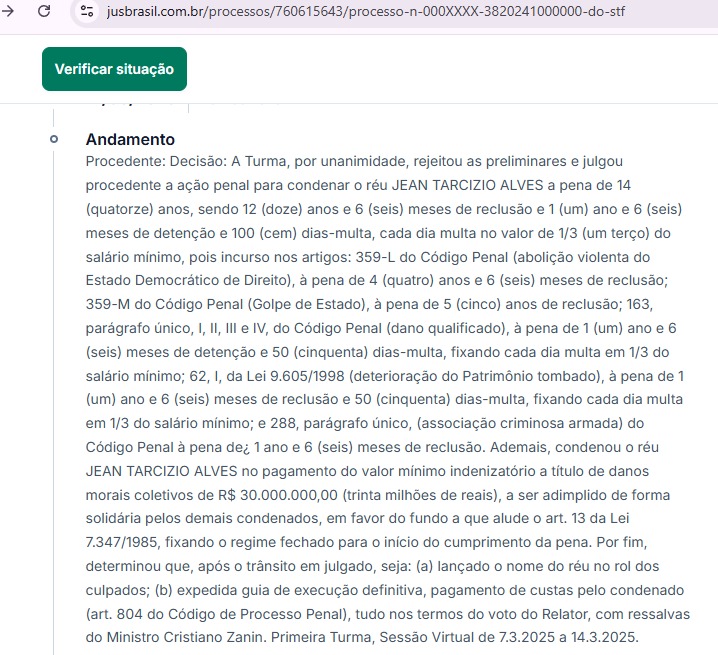Click text '359-L do Código Penal'
718x655 pixels.
pyautogui.click(x=431, y=257)
